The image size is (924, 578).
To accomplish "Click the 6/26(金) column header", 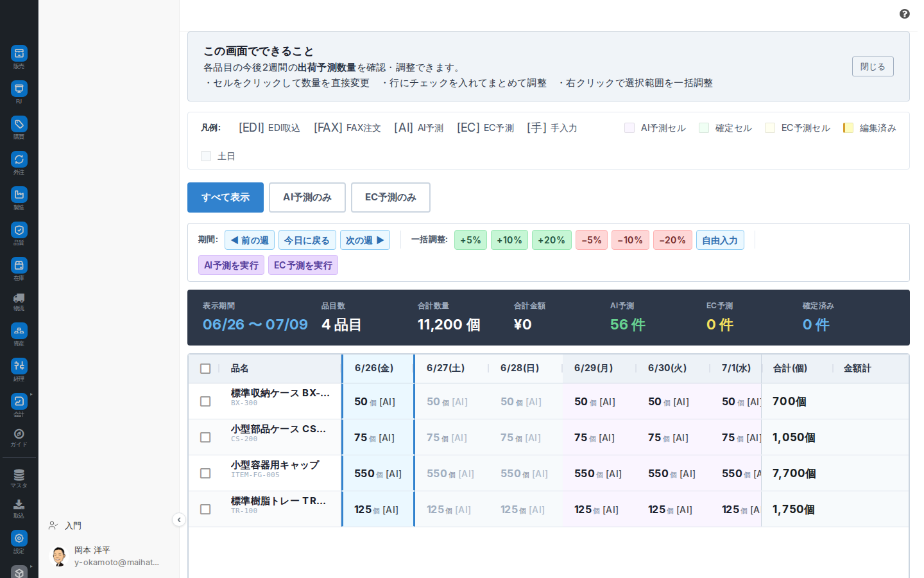I will [x=379, y=369].
